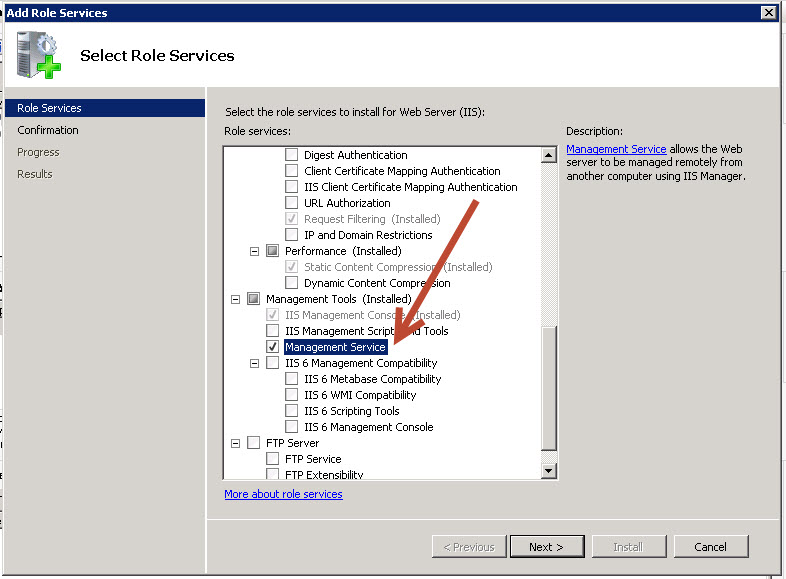
Task: Enable Dynamic Content Compression checkbox
Action: [291, 283]
